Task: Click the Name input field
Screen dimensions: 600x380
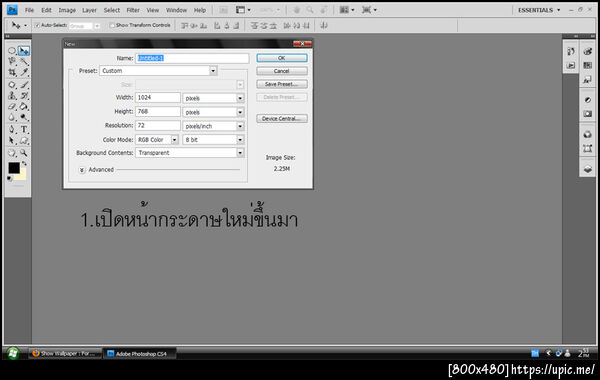Action: 192,58
